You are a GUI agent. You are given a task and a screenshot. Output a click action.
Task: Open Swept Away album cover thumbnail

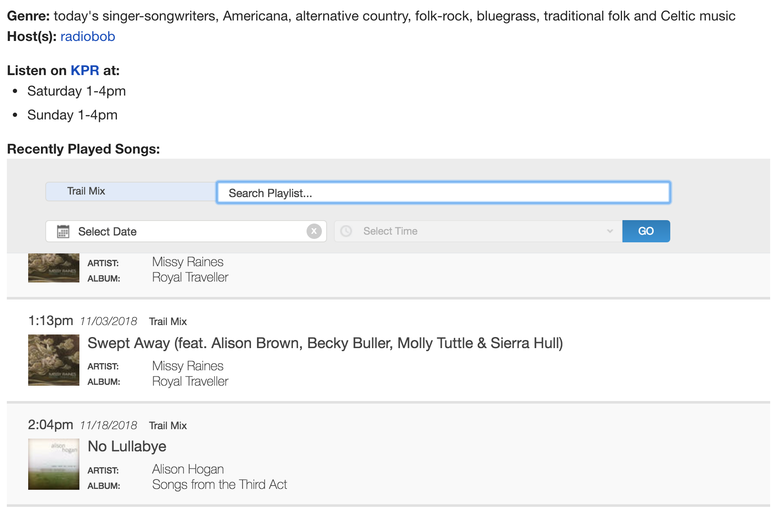54,360
